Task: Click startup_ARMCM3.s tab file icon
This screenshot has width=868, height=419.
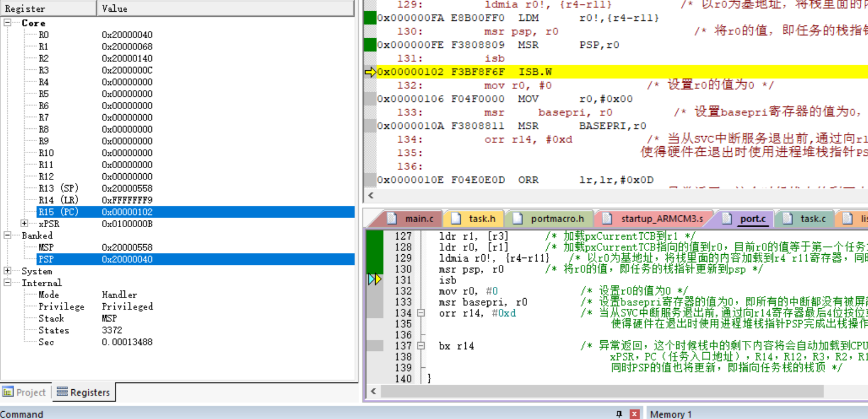Action: (x=607, y=218)
